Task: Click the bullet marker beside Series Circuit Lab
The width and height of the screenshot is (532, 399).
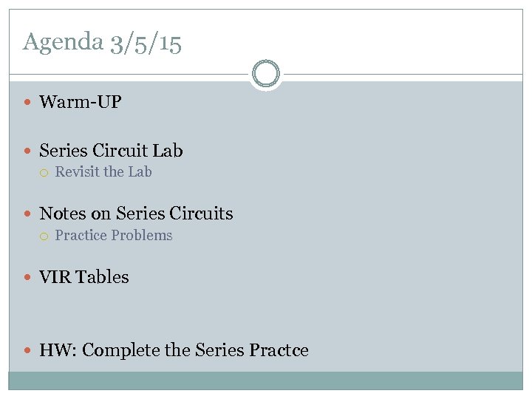Action: pyautogui.click(x=28, y=151)
